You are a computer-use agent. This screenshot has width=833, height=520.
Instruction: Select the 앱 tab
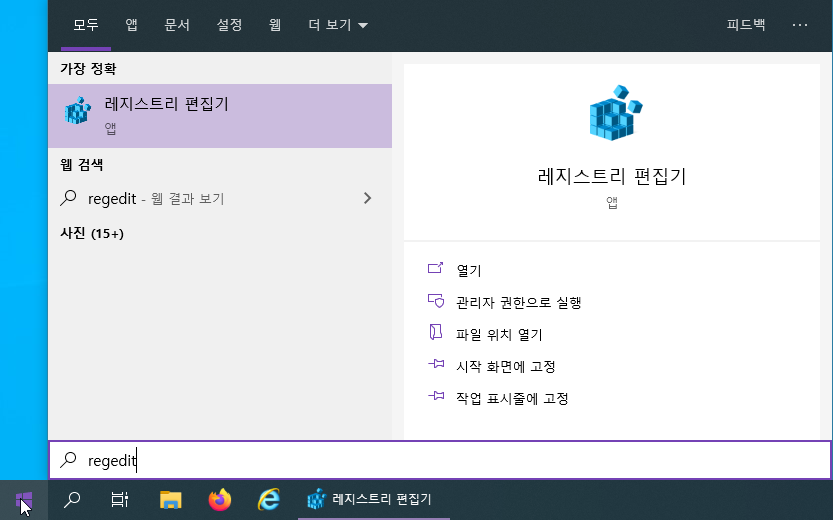point(131,25)
